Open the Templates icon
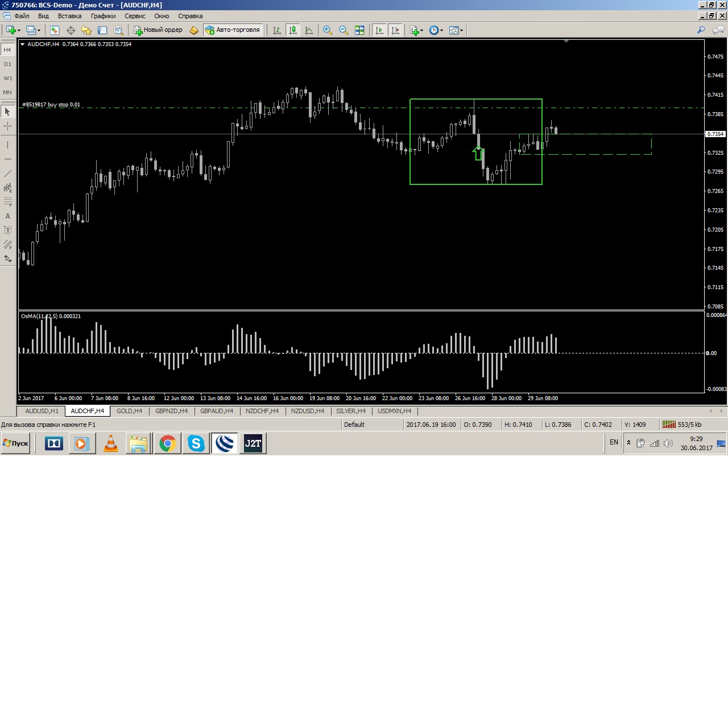Image resolution: width=728 pixels, height=708 pixels. click(x=454, y=30)
